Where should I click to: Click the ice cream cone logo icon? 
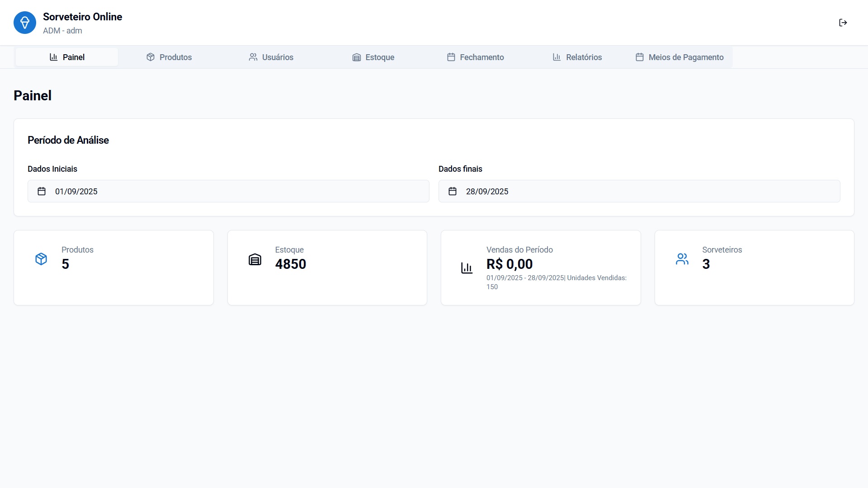(25, 23)
